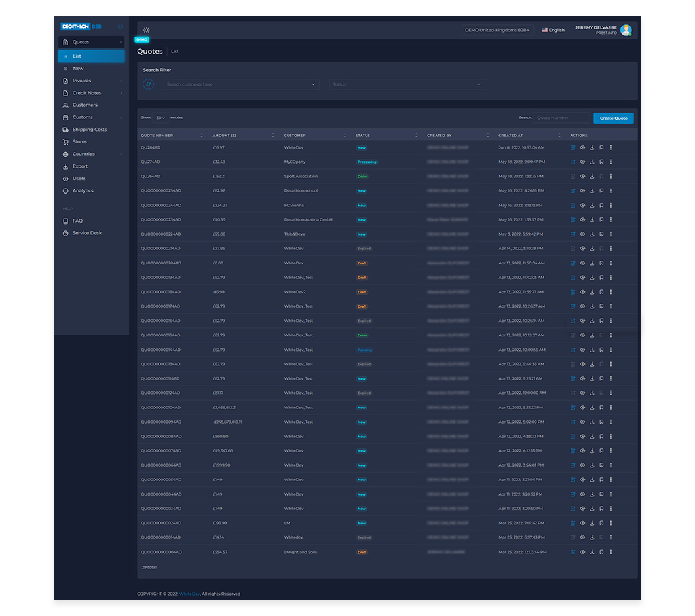Select New under the Quotes menu
Viewport: 695px width, 616px height.
point(78,68)
